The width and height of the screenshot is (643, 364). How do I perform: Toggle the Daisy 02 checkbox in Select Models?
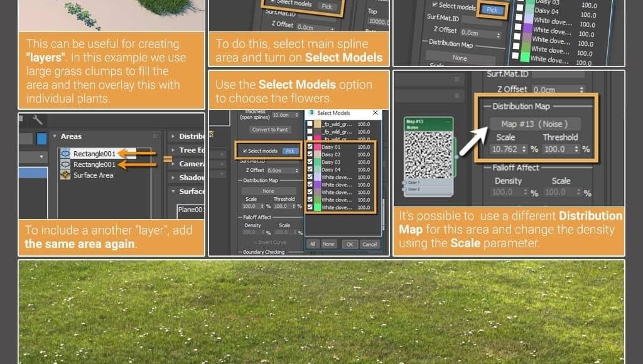point(310,154)
